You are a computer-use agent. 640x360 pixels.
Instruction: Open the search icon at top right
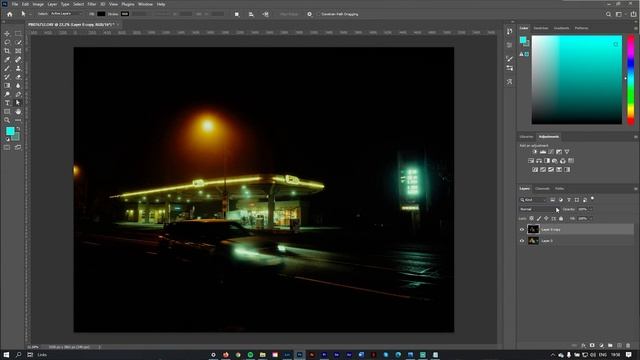[608, 14]
